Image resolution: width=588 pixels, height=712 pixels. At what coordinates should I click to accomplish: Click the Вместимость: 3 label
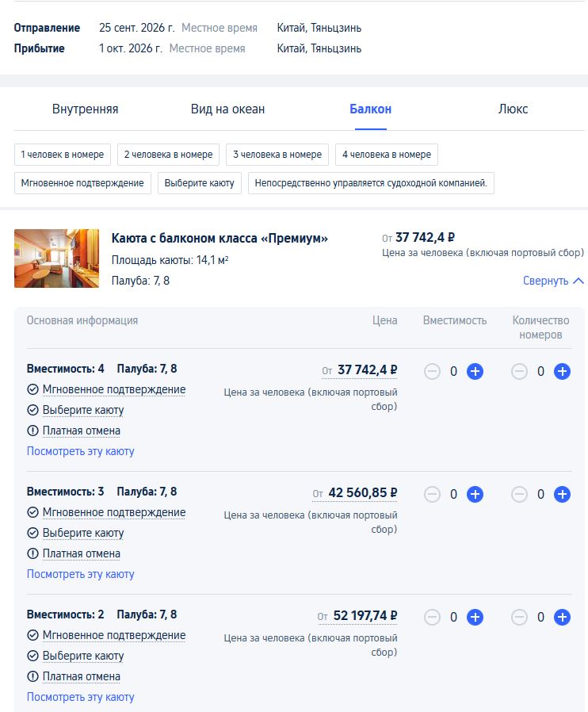tap(65, 492)
